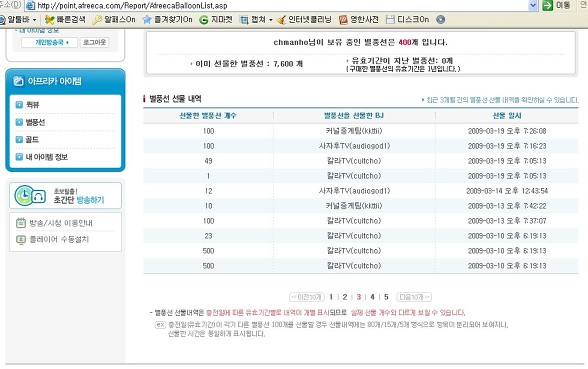Click the 2009-03-13 오후 7:42:22 timestamp
The width and height of the screenshot is (588, 369).
click(507, 206)
